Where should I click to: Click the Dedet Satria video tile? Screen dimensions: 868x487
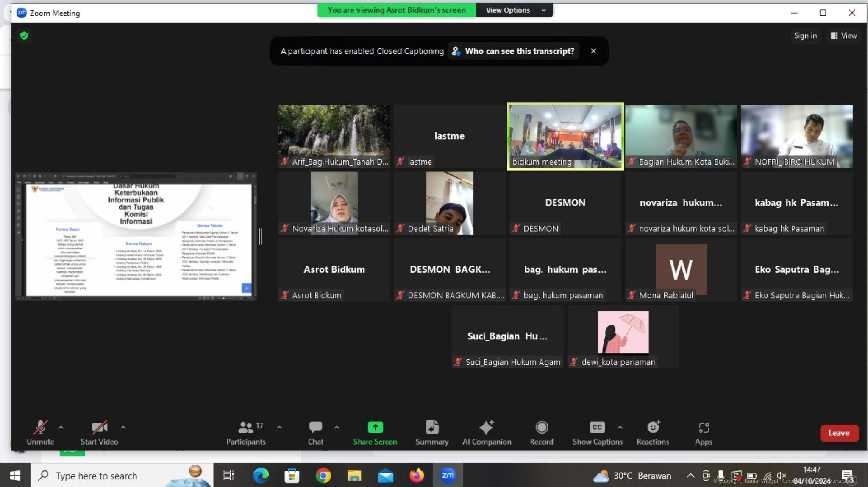pos(449,203)
